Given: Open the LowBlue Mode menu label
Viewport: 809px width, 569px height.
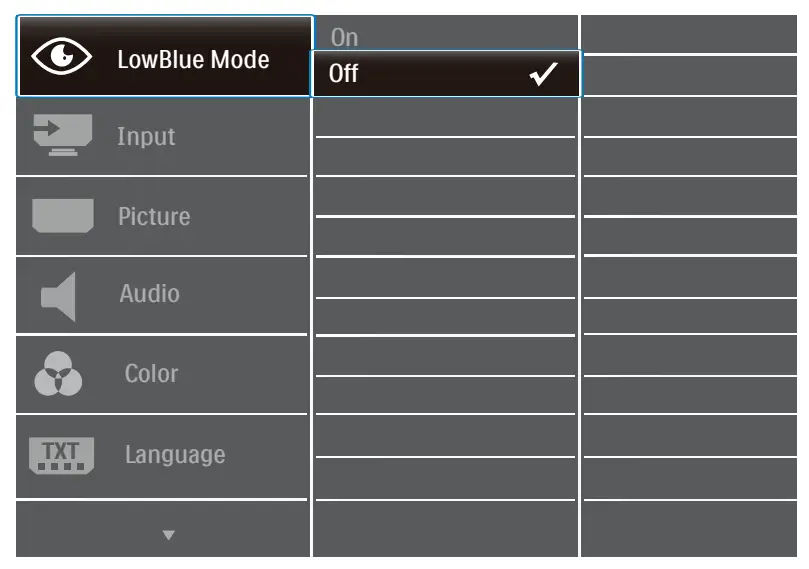Looking at the screenshot, I should pos(193,59).
